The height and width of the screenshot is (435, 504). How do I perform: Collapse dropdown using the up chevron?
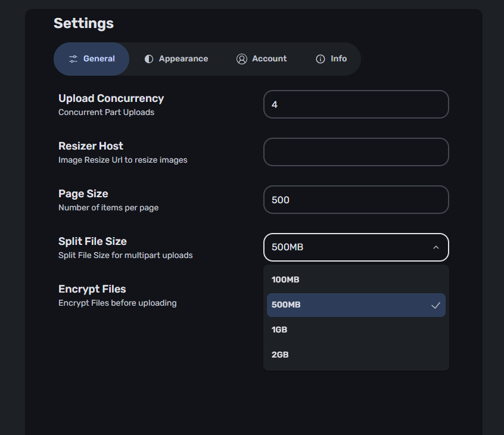coord(436,247)
